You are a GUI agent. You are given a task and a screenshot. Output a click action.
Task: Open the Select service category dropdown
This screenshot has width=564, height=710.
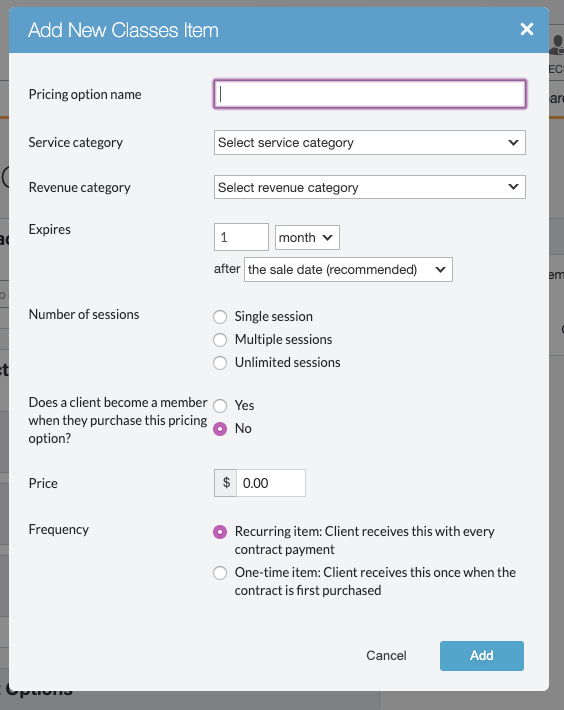(x=370, y=143)
